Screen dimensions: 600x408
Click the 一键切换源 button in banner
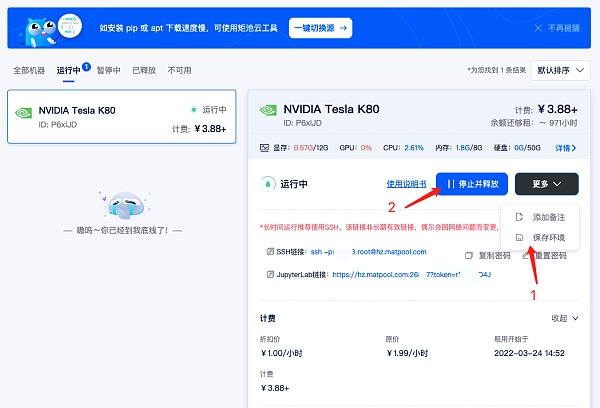320,28
